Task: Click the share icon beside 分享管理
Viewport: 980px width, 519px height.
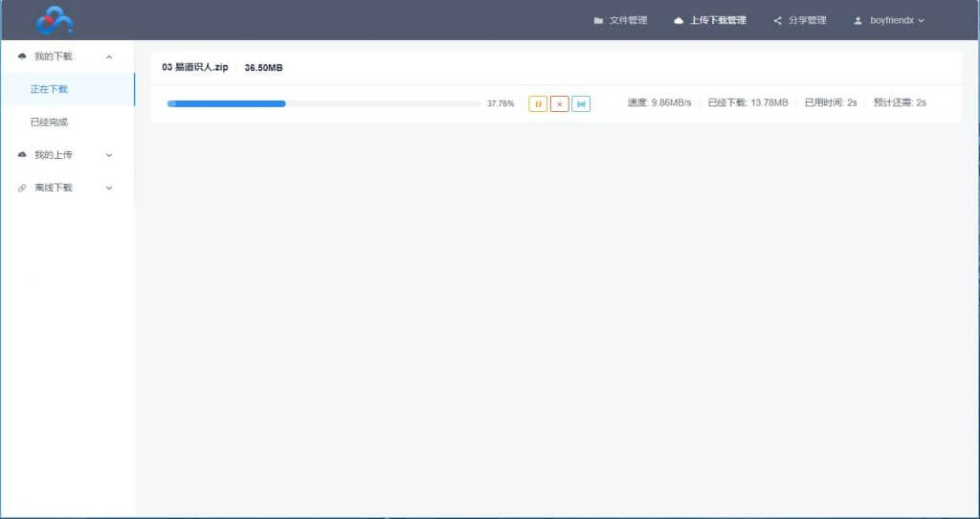Action: [x=777, y=20]
